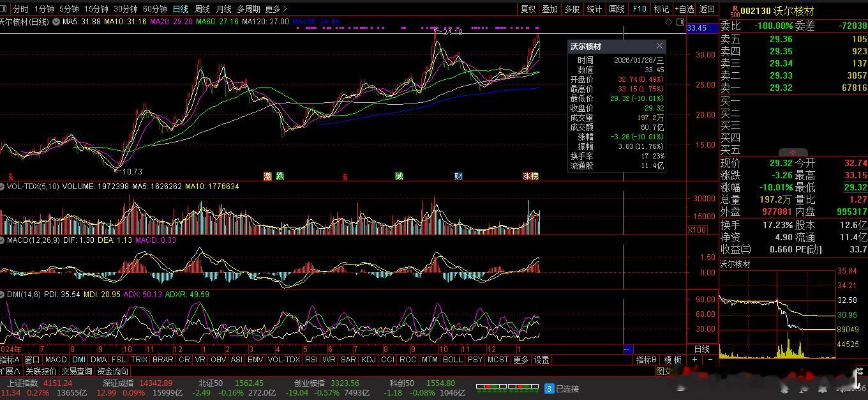Expand 更多 indicators in bottom bar

(x=521, y=360)
